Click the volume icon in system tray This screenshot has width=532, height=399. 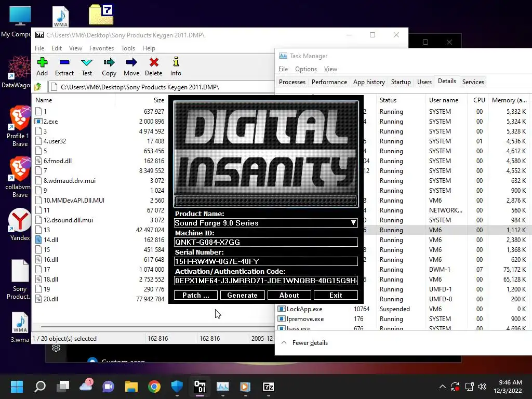point(482,387)
